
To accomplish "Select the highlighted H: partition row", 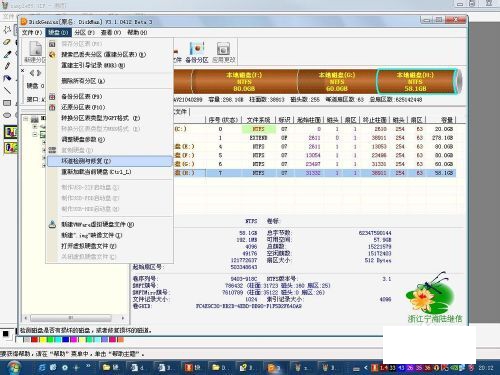I will click(x=315, y=173).
